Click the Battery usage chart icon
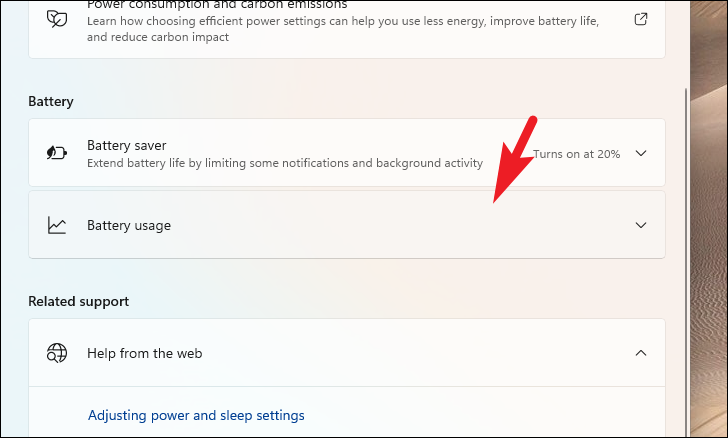 coord(57,225)
